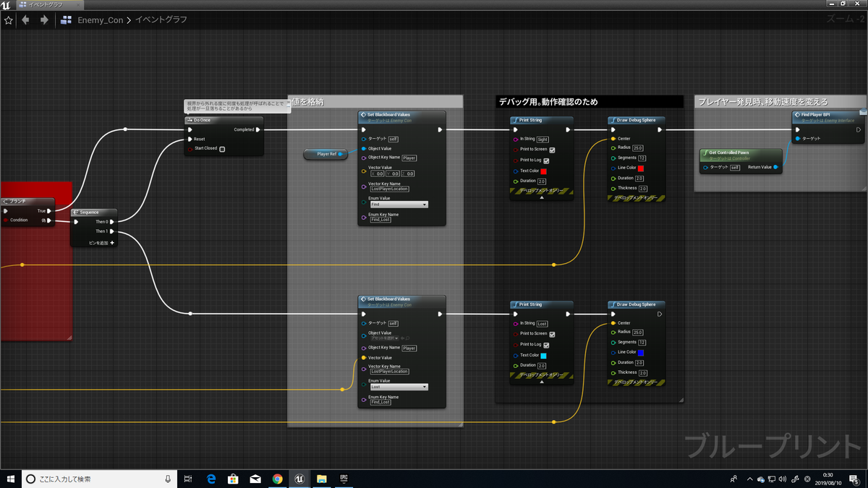Toggle Start Closed checkbox on Do Once
This screenshot has width=868, height=488.
point(222,149)
